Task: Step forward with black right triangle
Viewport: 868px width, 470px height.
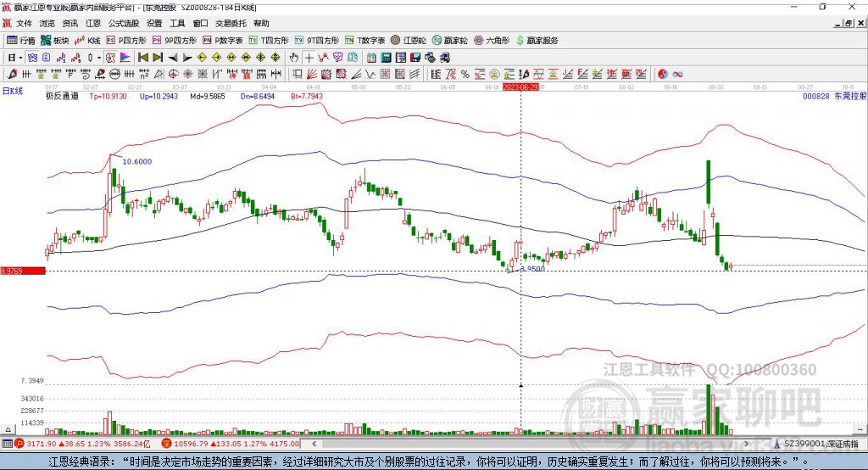Action: [187, 58]
